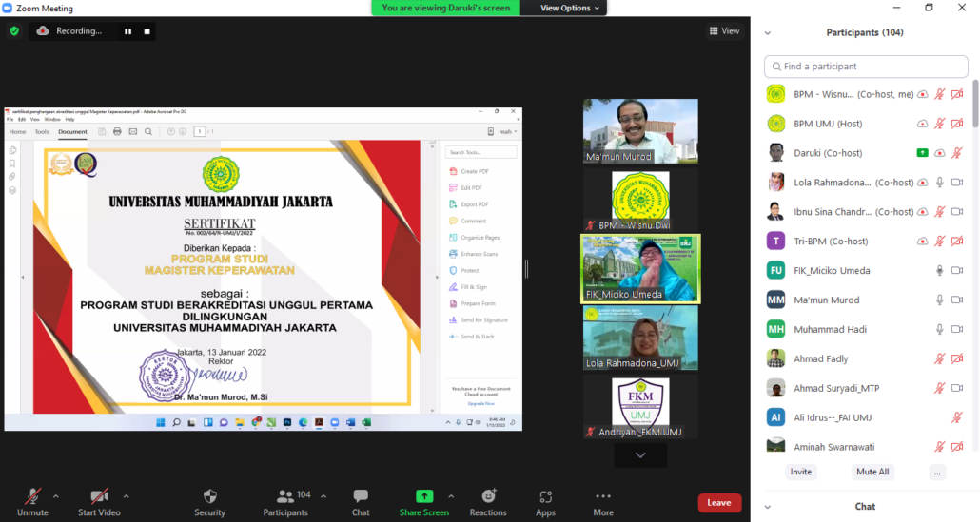Click in the Find a participant field
The height and width of the screenshot is (522, 980).
(x=866, y=67)
